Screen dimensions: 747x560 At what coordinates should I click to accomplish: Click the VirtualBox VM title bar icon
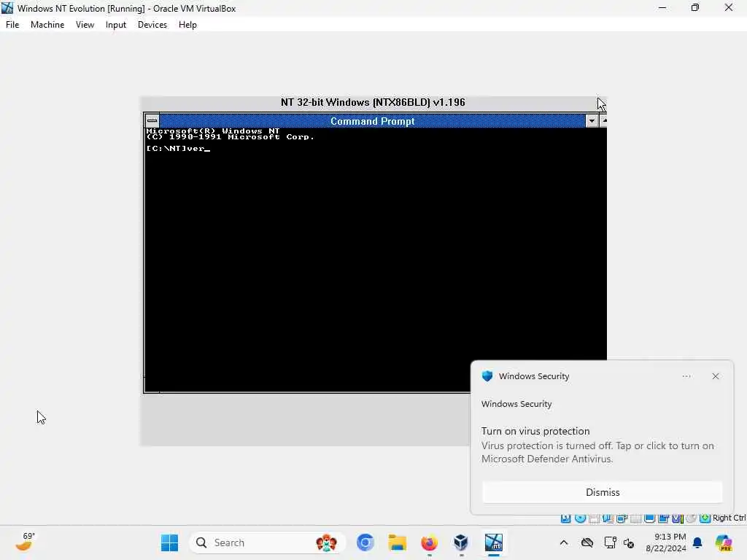(7, 8)
